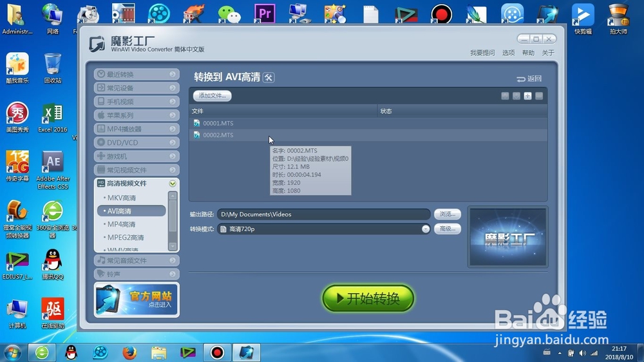Screen dimensions: 644x362
Task: Open the file explorer taskbar icon
Action: (x=158, y=352)
